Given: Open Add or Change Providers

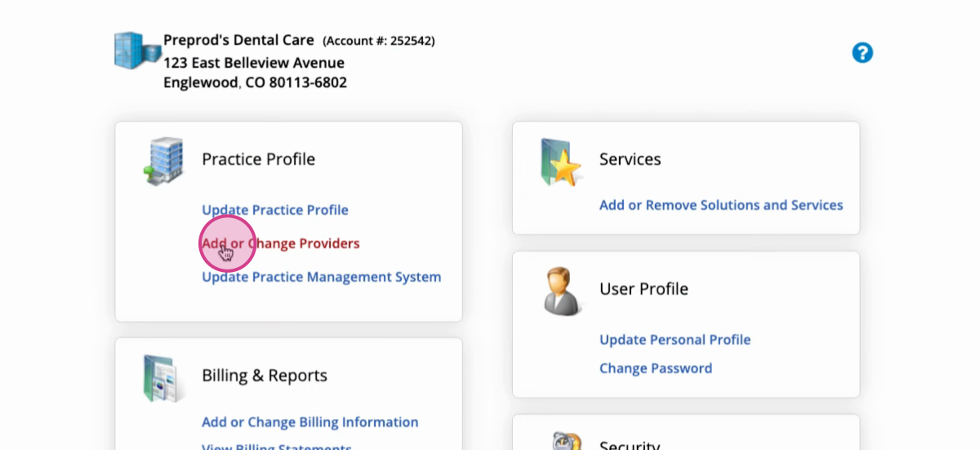Looking at the screenshot, I should coord(281,243).
